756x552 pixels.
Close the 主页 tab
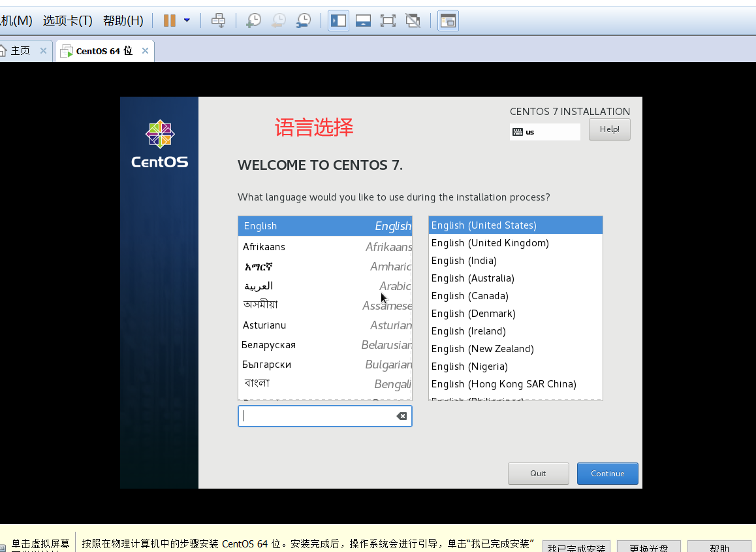43,51
